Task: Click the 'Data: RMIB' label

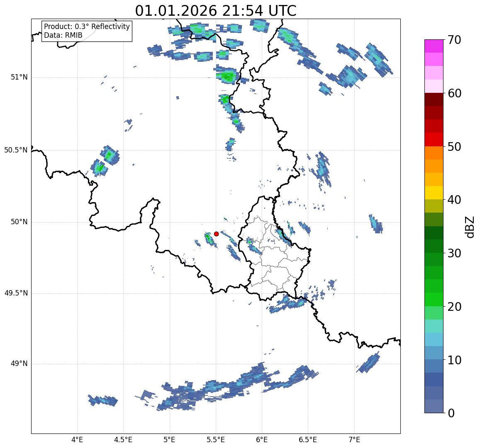Action: point(63,36)
